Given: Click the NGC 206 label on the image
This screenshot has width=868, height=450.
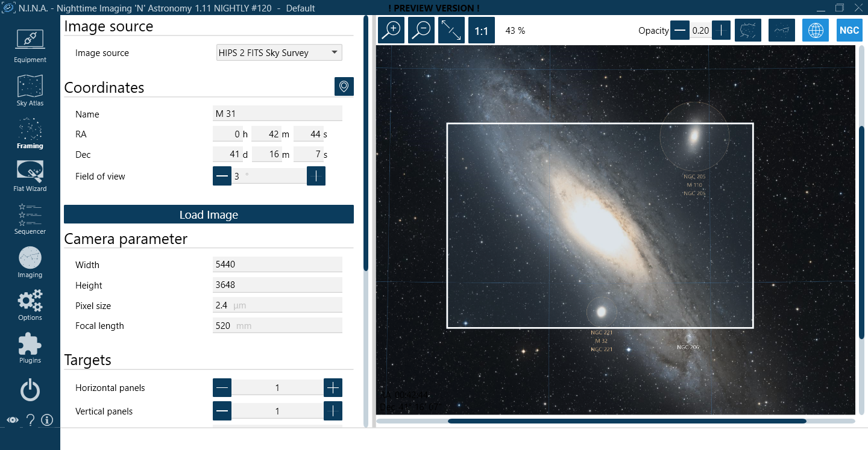Looking at the screenshot, I should tap(688, 347).
